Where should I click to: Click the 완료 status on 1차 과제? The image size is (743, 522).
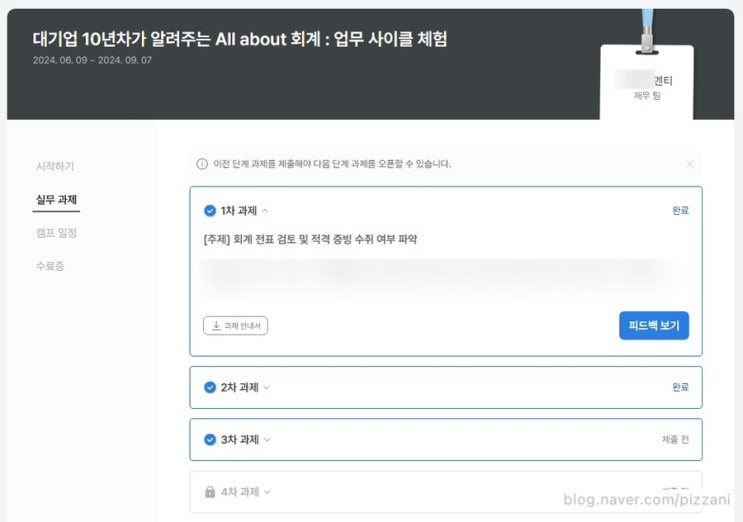click(680, 211)
